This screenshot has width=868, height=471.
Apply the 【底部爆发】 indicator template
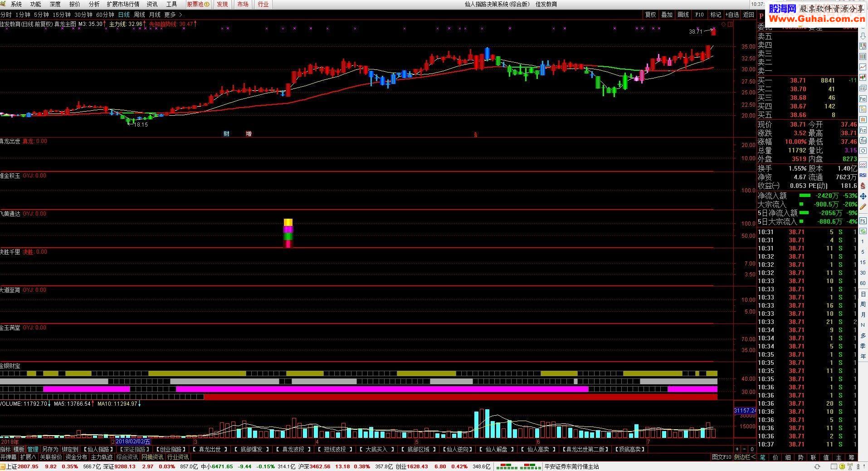pyautogui.click(x=251, y=449)
